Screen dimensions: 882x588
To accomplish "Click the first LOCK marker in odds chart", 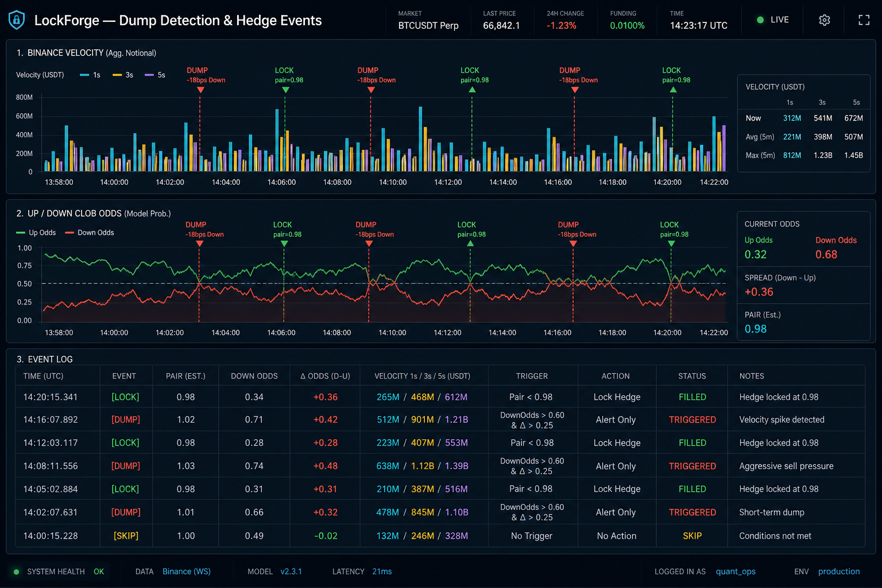I will [x=284, y=243].
